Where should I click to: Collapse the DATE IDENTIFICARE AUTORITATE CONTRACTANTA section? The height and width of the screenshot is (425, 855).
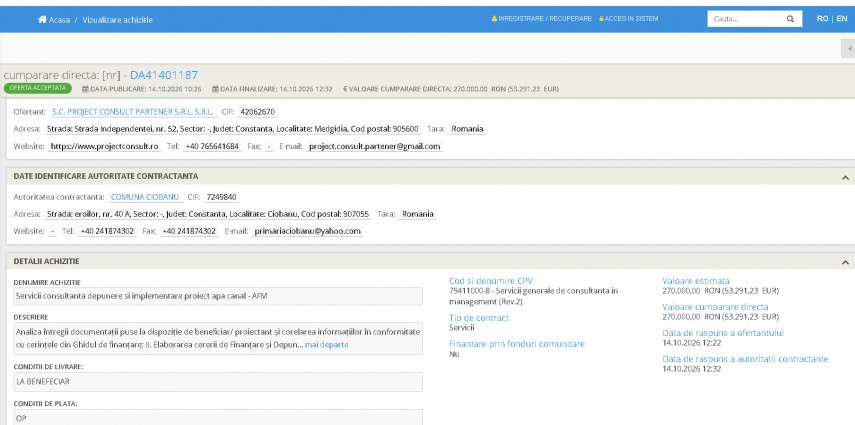845,177
